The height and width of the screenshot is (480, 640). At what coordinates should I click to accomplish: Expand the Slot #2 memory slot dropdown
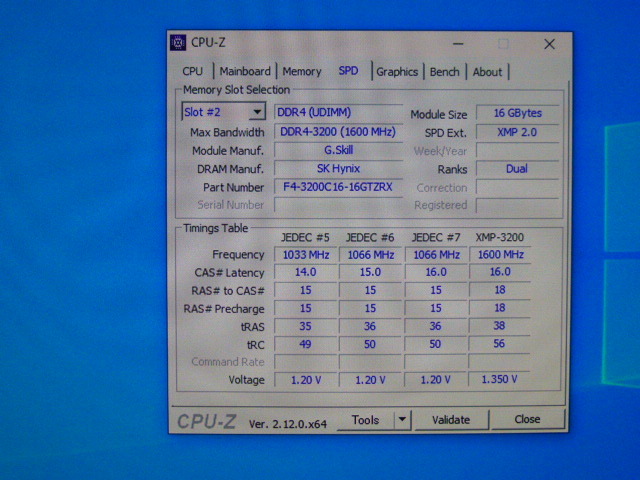(257, 111)
